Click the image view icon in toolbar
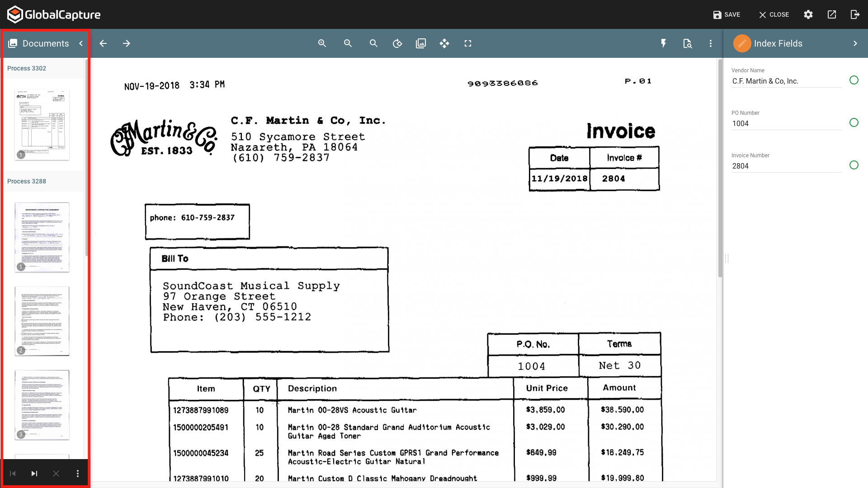Screen dimensions: 868x488 [421, 43]
